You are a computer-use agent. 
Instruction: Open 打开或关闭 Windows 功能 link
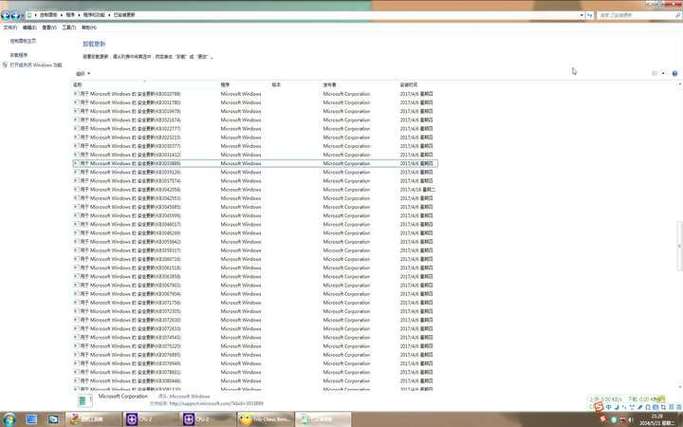pos(36,65)
